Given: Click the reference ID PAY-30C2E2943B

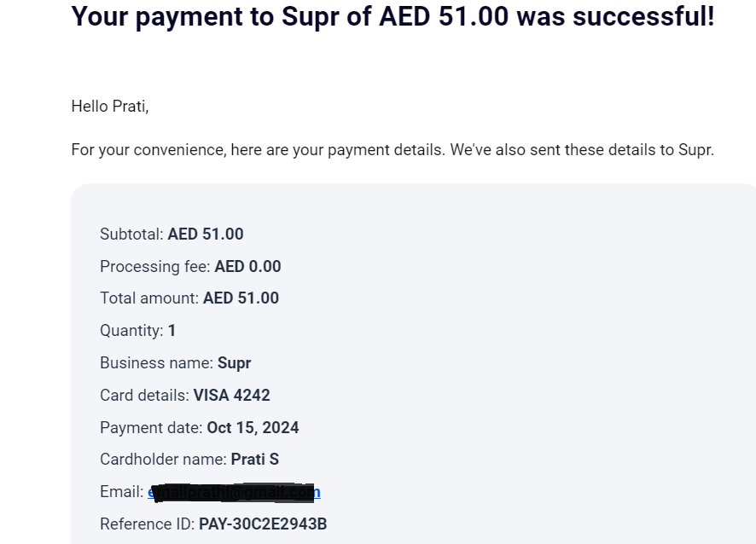Looking at the screenshot, I should click(263, 524).
